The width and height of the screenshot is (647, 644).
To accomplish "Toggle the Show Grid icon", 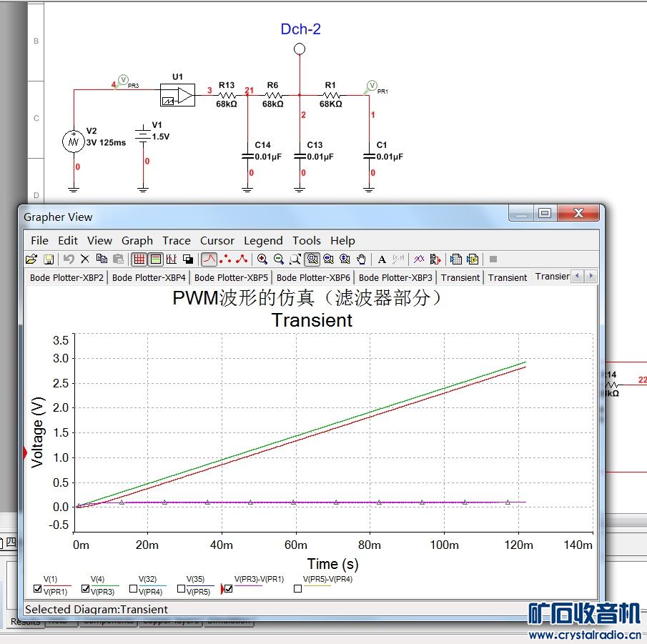I will coord(139,259).
